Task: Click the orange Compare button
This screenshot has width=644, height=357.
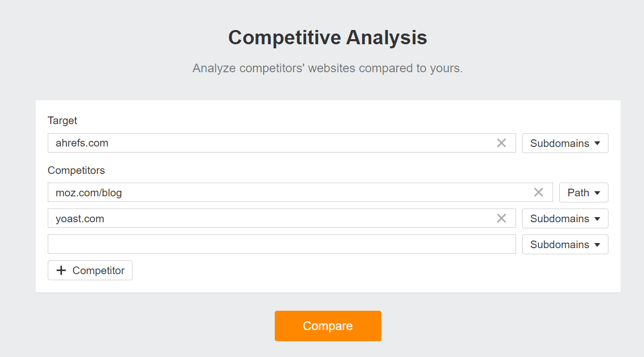Action: (328, 325)
